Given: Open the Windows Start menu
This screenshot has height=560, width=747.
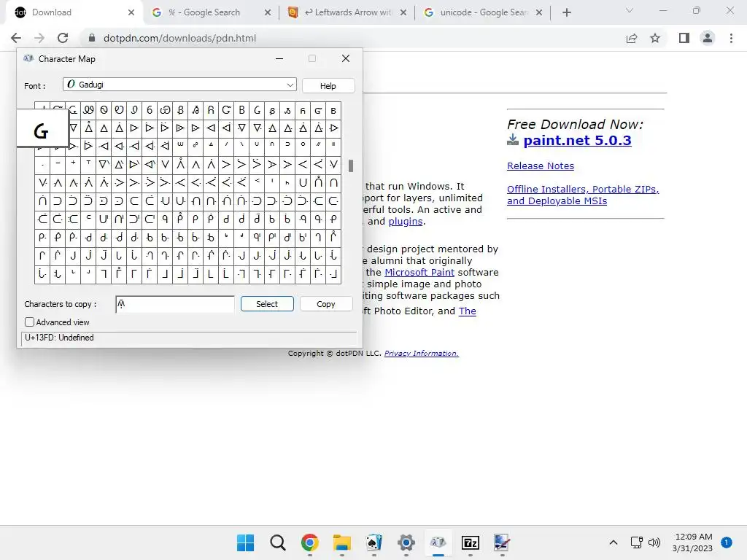Looking at the screenshot, I should [x=245, y=542].
